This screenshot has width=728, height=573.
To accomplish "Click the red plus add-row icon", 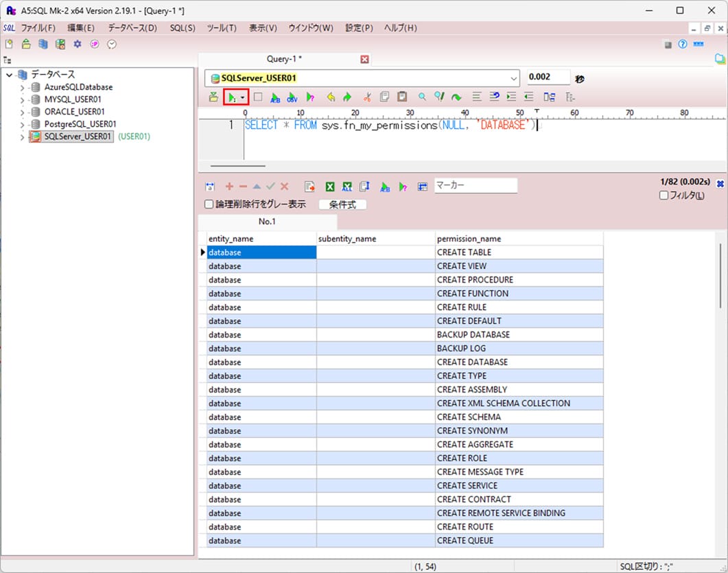I will tap(229, 187).
